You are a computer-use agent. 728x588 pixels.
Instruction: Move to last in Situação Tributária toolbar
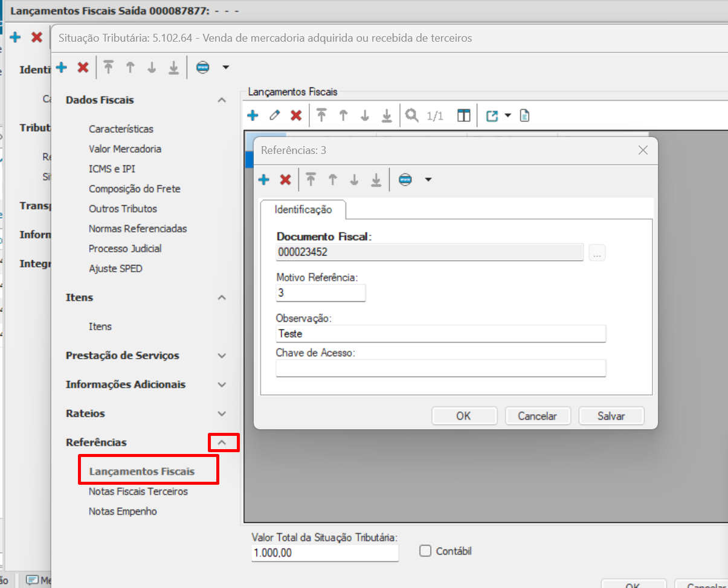click(173, 68)
